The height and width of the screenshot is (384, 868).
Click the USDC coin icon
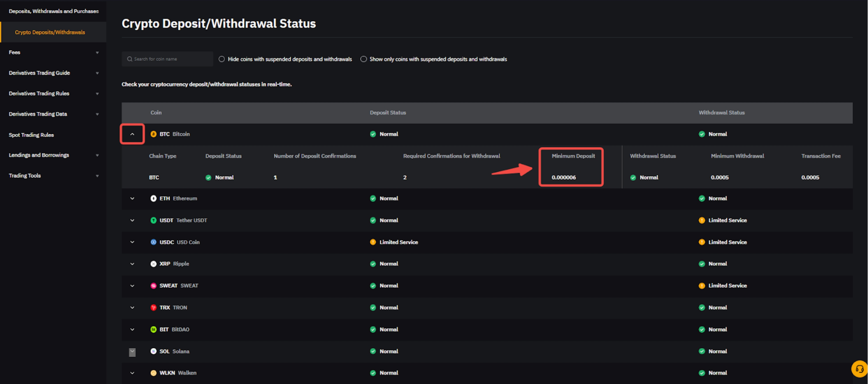(153, 242)
